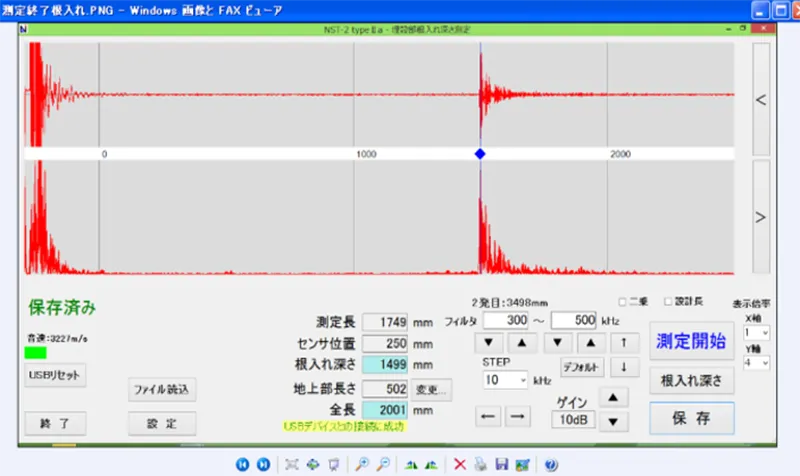
Task: Enable the 二乗 checkbox
Action: [x=623, y=302]
